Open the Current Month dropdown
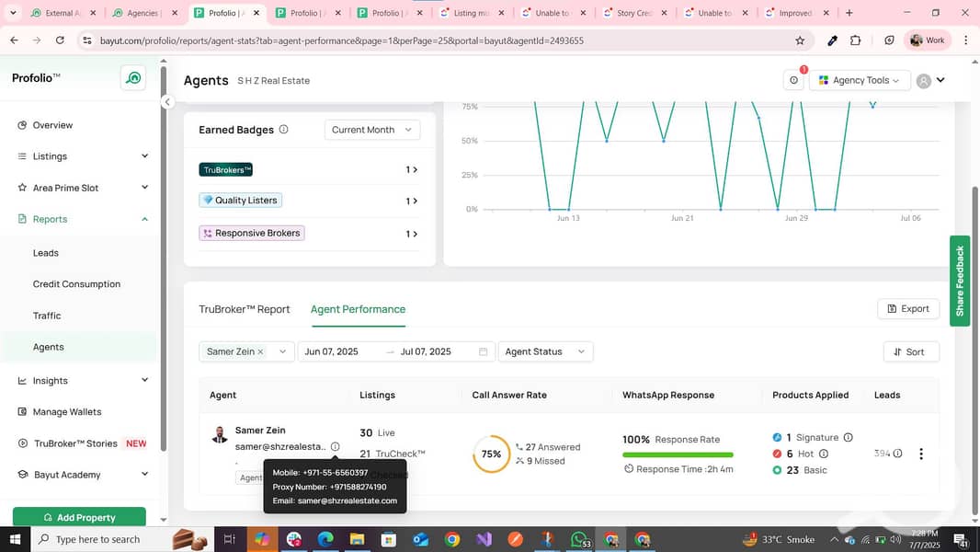Viewport: 980px width, 552px height. pyautogui.click(x=372, y=130)
